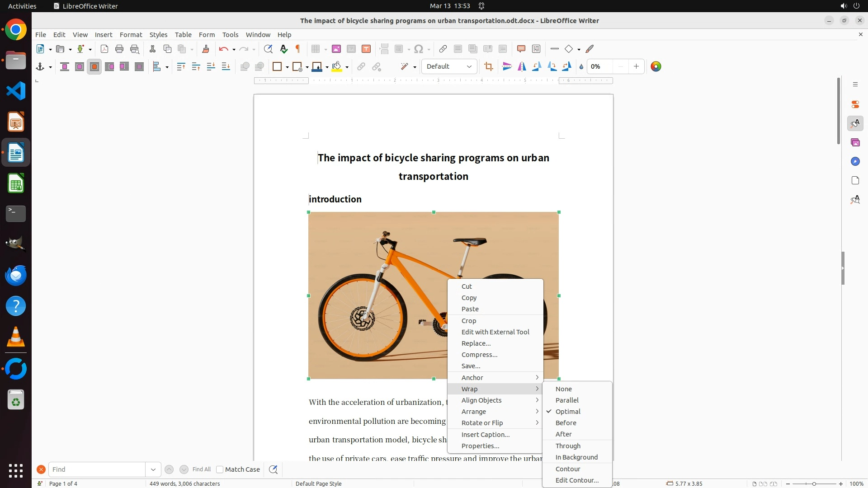
Task: Click the Insert Text Box icon
Action: 366,49
